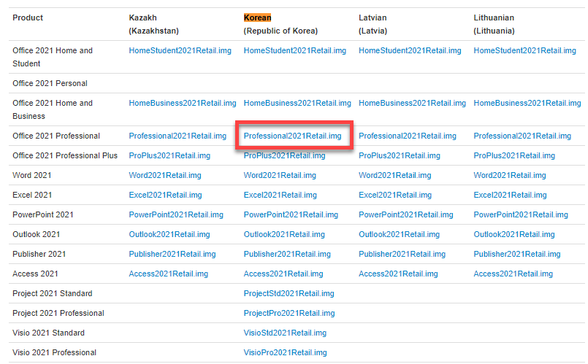
Task: Download Korean Excel2021Retail.img
Action: pyautogui.click(x=280, y=195)
